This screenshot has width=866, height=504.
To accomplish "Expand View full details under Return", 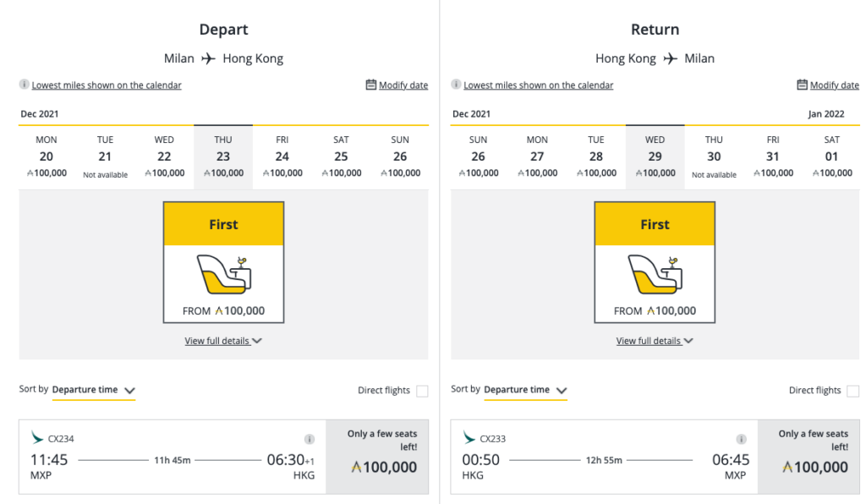I will click(655, 341).
